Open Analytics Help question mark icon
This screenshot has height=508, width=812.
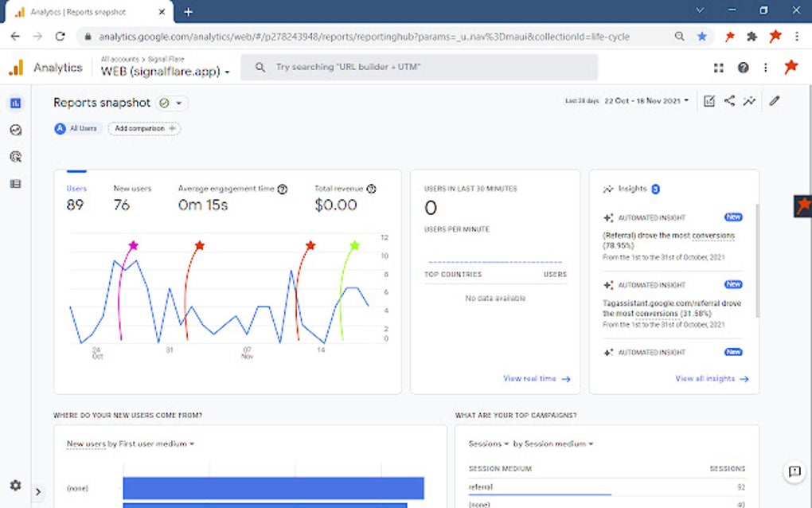pyautogui.click(x=742, y=68)
